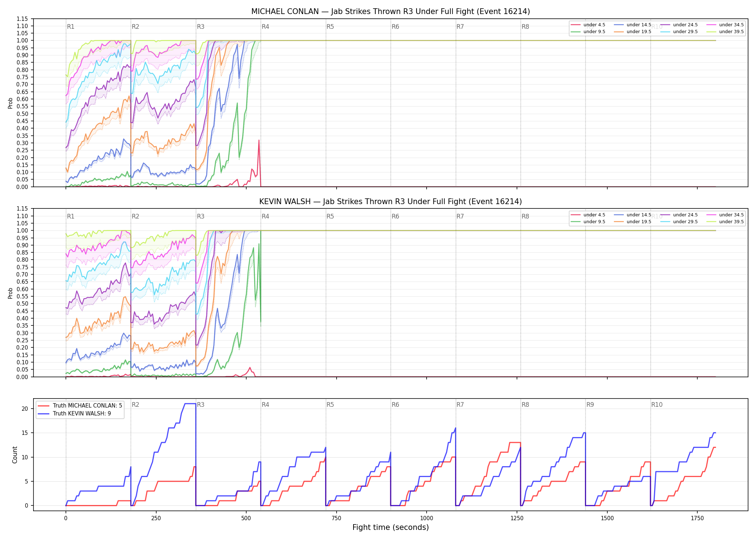Click x-axis tick label 250
The height and width of the screenshot is (540, 756).
click(x=156, y=518)
